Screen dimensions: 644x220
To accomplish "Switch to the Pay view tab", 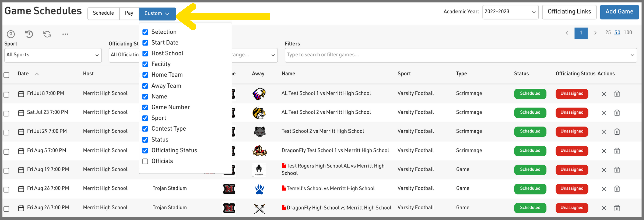I will [129, 13].
